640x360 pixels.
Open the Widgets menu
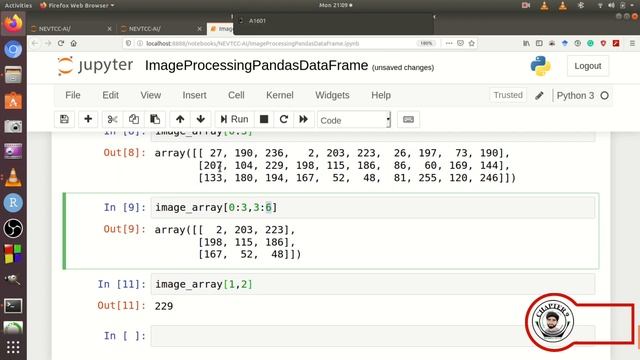(332, 95)
